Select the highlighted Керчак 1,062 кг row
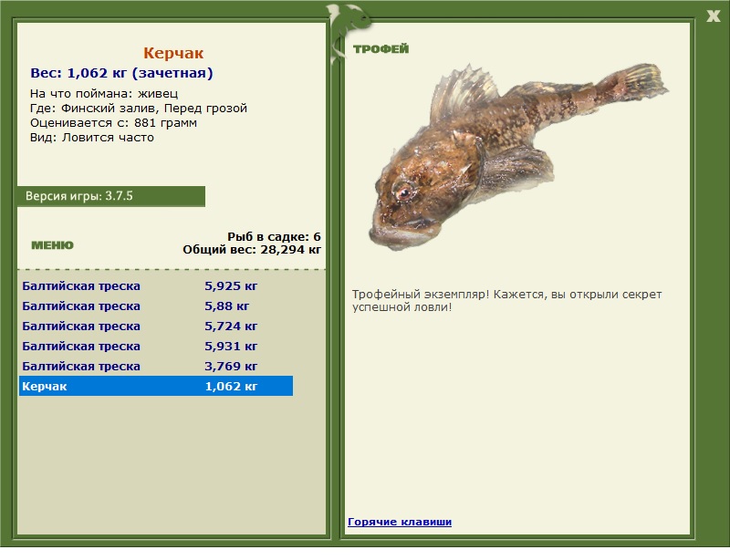This screenshot has height=560, width=730. 156,386
